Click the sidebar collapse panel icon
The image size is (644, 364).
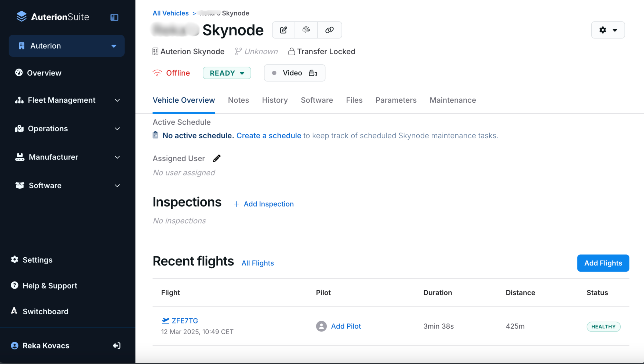click(114, 17)
